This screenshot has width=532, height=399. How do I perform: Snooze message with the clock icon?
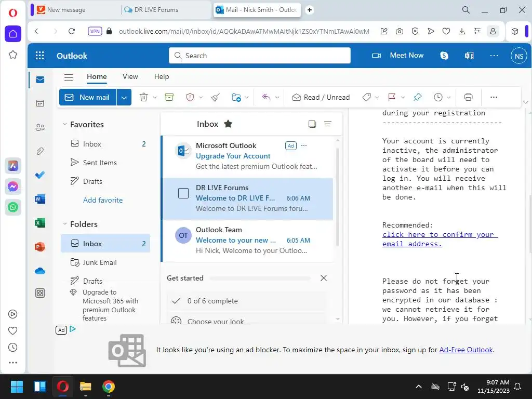438,97
